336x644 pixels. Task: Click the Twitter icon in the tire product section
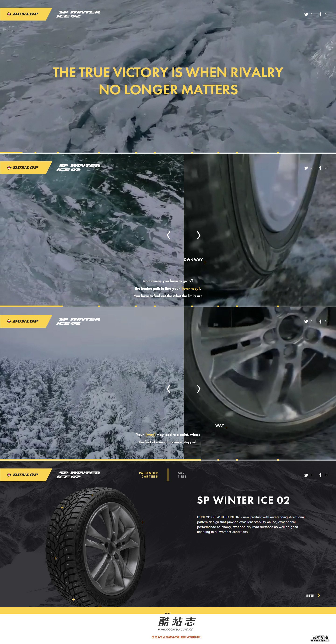(x=306, y=475)
